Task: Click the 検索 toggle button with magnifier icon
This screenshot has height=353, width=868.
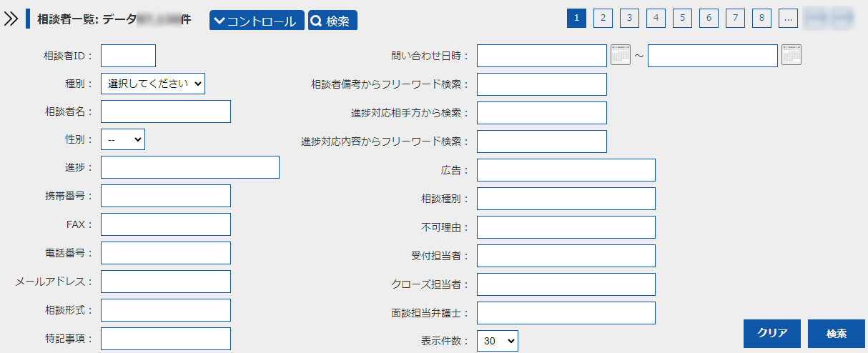Action: pyautogui.click(x=332, y=21)
